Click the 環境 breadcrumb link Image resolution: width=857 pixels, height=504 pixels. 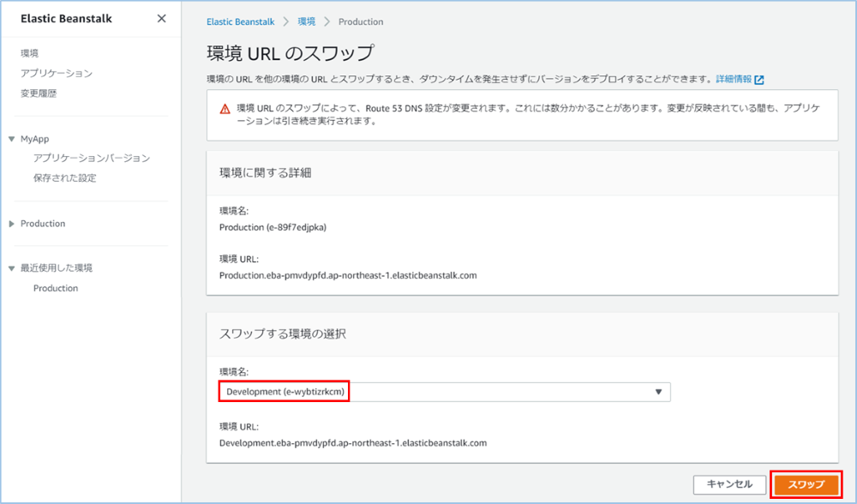coord(306,21)
